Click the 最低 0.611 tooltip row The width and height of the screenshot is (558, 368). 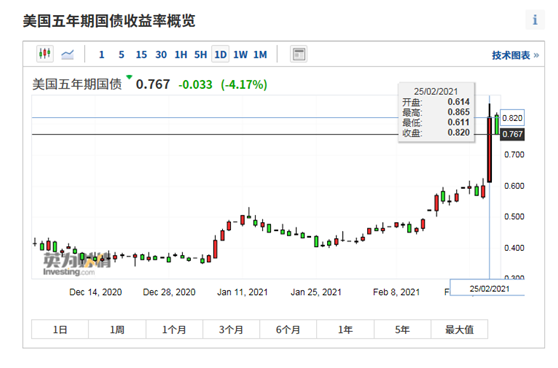436,122
